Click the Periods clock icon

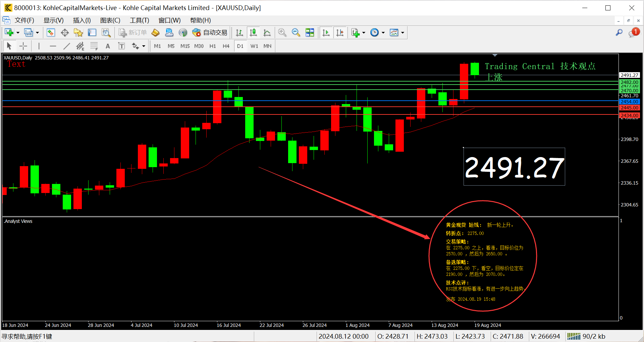(374, 33)
